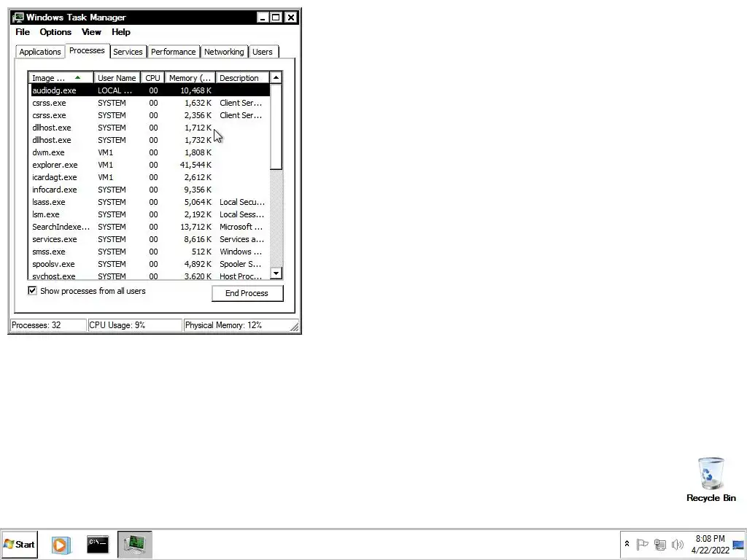Select the svchost.exe process
This screenshot has height=560, width=747.
pyautogui.click(x=150, y=275)
